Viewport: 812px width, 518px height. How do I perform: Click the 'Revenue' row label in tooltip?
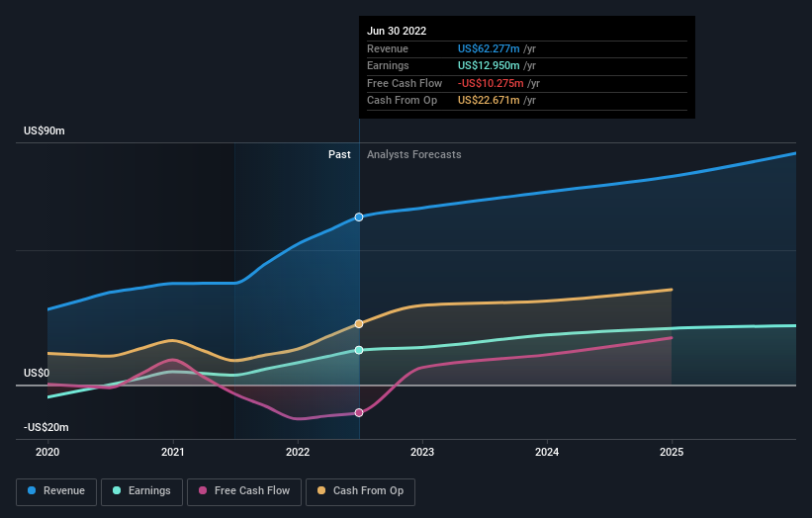pos(388,48)
